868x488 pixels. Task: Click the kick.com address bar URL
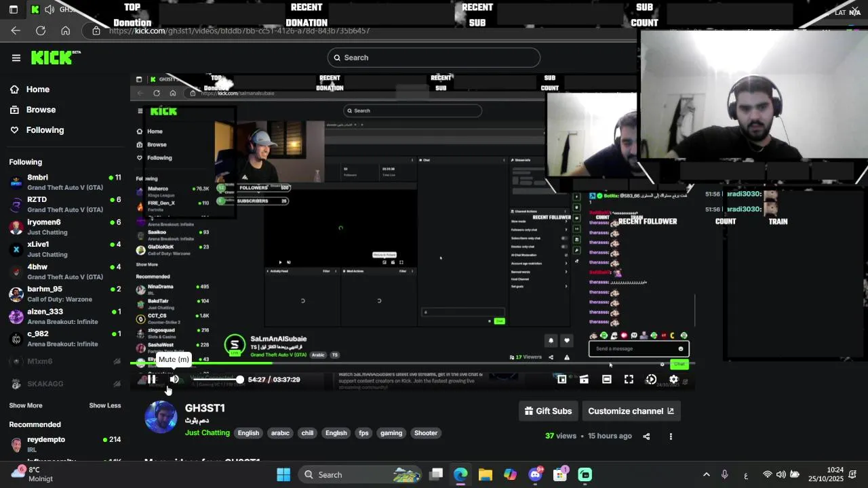(x=239, y=30)
